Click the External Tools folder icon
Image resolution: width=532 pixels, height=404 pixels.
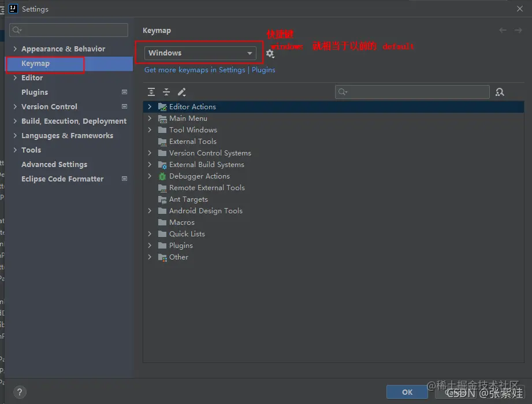pyautogui.click(x=162, y=142)
